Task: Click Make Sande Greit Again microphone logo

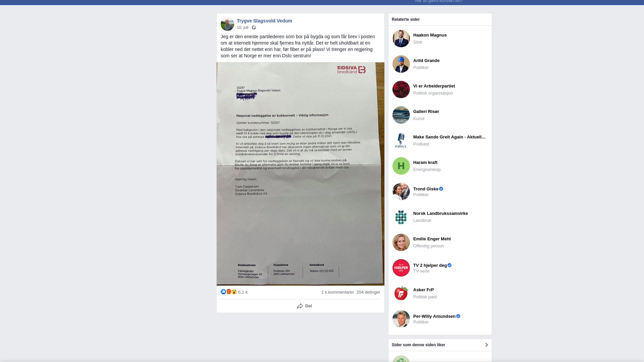Action: (401, 140)
